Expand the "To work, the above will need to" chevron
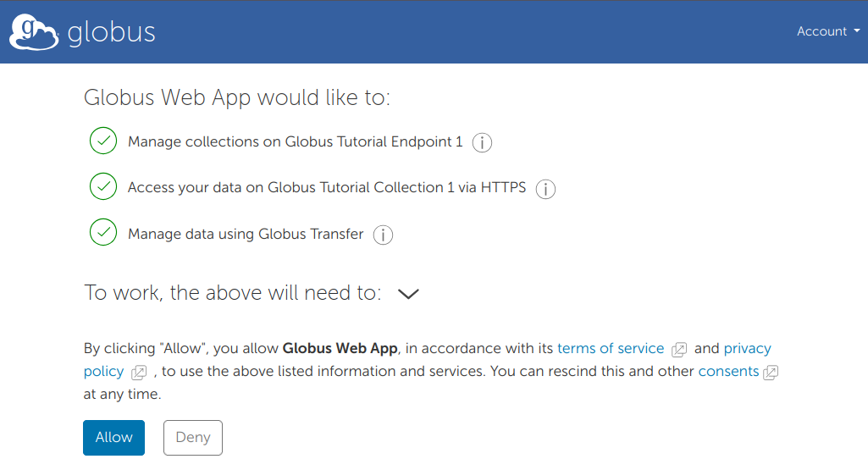Screen dimensions: 868x470 click(408, 294)
